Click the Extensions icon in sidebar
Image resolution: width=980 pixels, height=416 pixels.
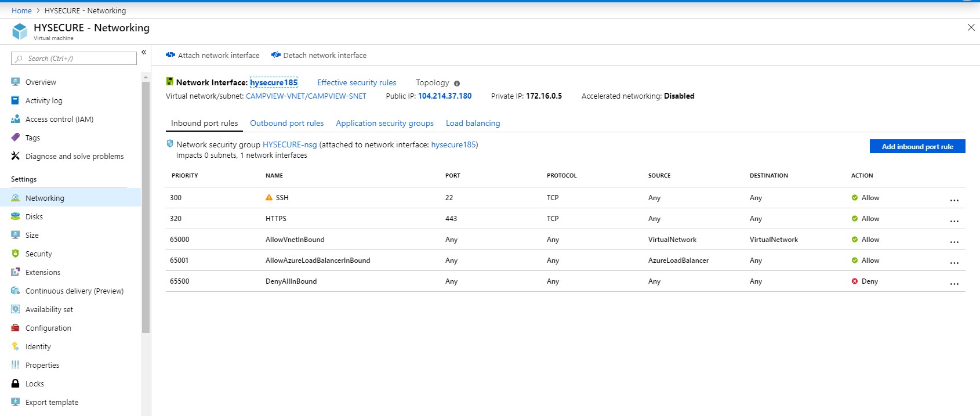(x=16, y=272)
